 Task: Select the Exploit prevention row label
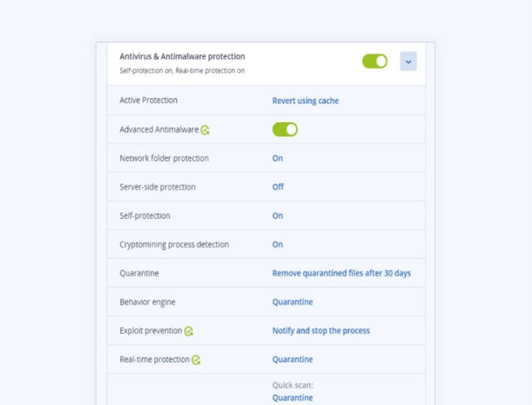pyautogui.click(x=151, y=331)
